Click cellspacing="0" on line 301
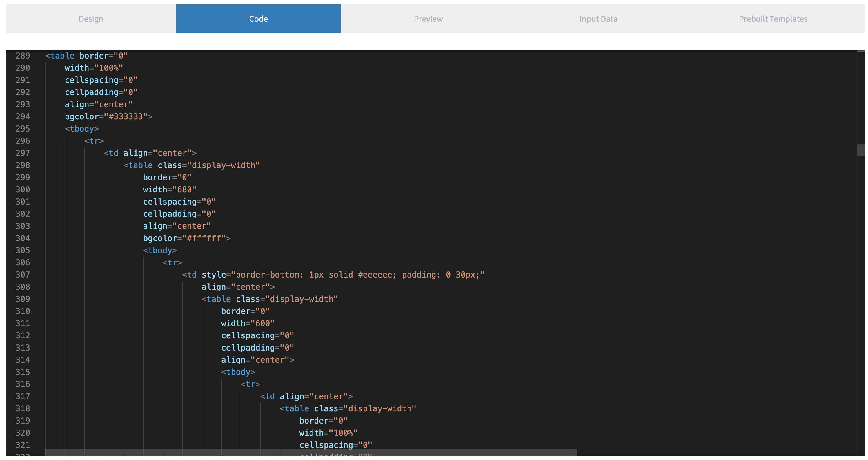 pos(179,202)
